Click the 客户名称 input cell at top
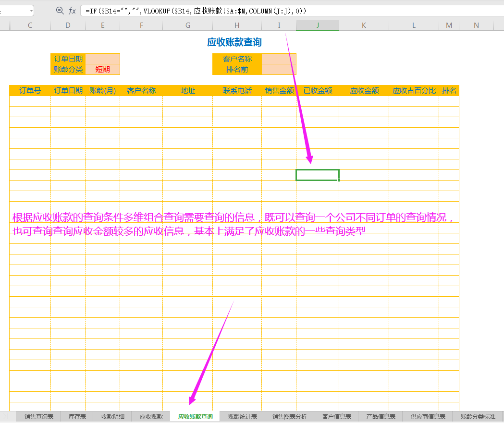The image size is (504, 423). (279, 59)
